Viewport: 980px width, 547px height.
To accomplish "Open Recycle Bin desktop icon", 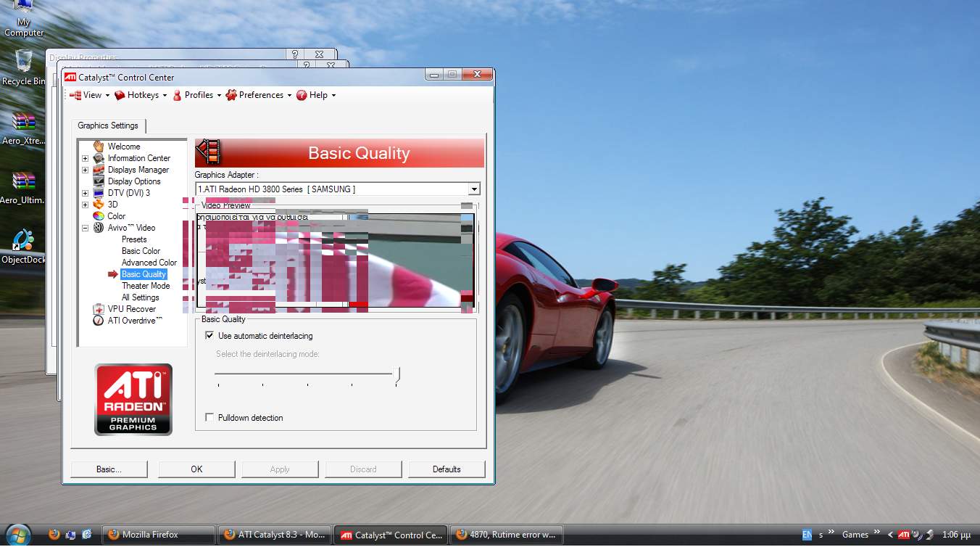I will [x=23, y=67].
